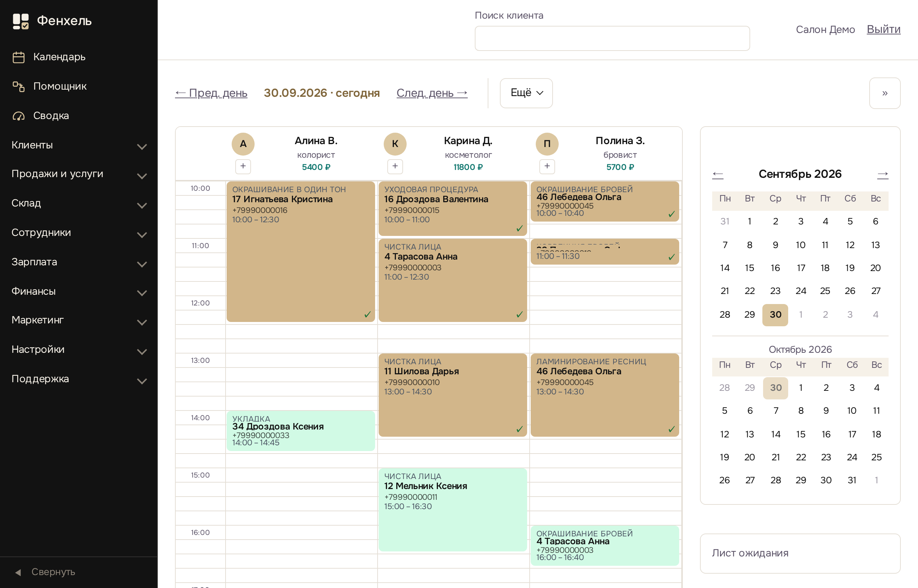Open Дроздова Ксения укладка appointment
Image resolution: width=918 pixels, height=588 pixels.
[x=301, y=431]
